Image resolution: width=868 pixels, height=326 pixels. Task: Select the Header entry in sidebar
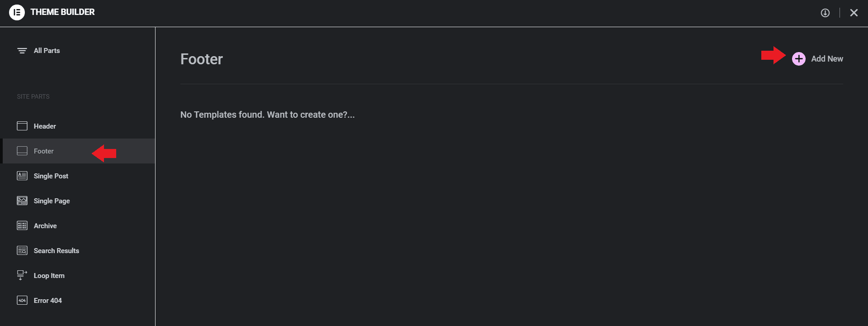coord(45,126)
